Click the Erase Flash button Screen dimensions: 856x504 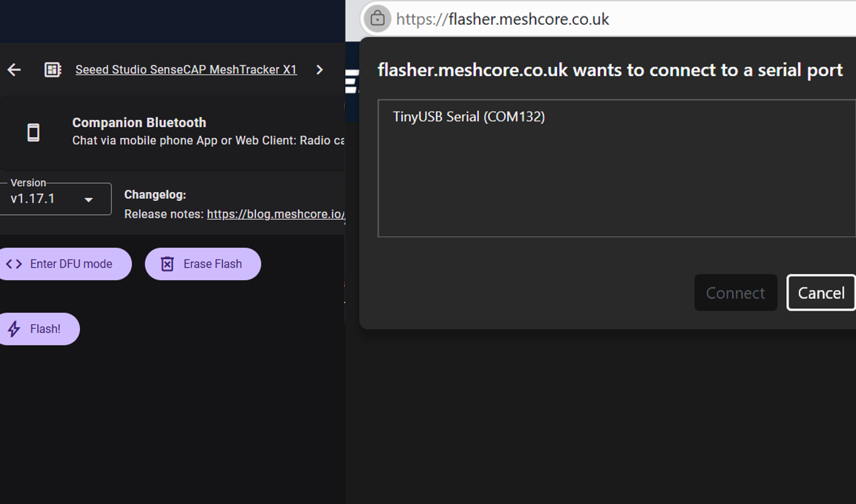click(x=203, y=264)
